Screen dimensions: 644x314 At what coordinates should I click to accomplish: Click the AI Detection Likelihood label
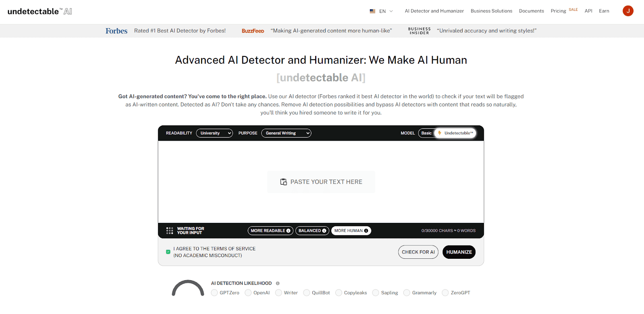point(241,283)
